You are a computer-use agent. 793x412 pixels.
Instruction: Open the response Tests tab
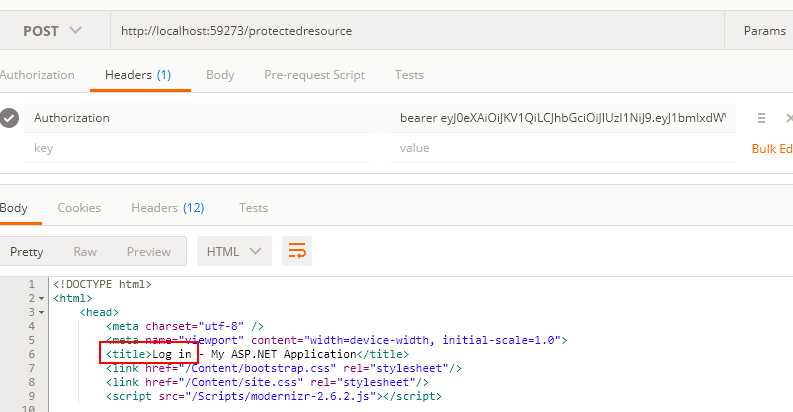253,208
